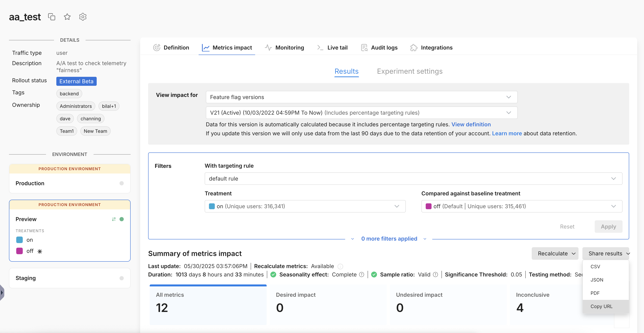Expand the collapsed side panel arrow
Screen dimensions: 644x333
tap(2, 292)
